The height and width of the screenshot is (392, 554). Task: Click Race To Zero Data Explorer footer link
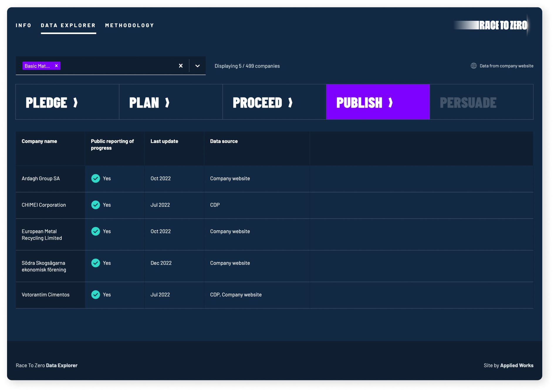click(x=47, y=365)
